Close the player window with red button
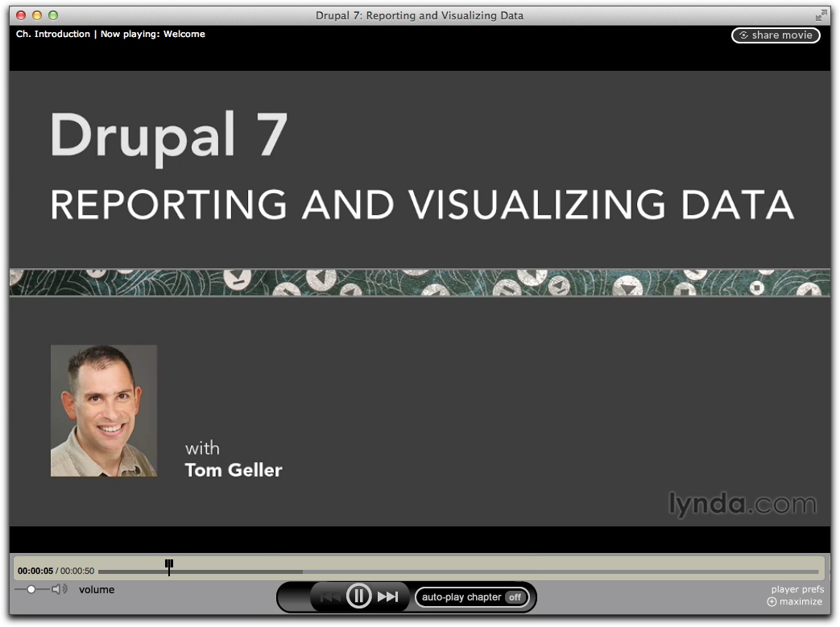 tap(21, 15)
